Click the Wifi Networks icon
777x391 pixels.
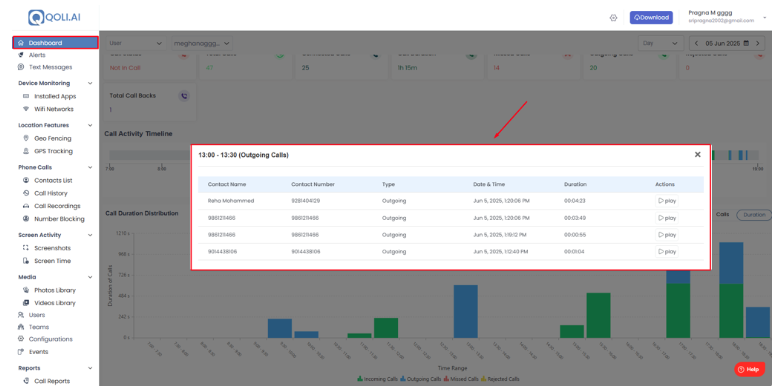coord(26,109)
